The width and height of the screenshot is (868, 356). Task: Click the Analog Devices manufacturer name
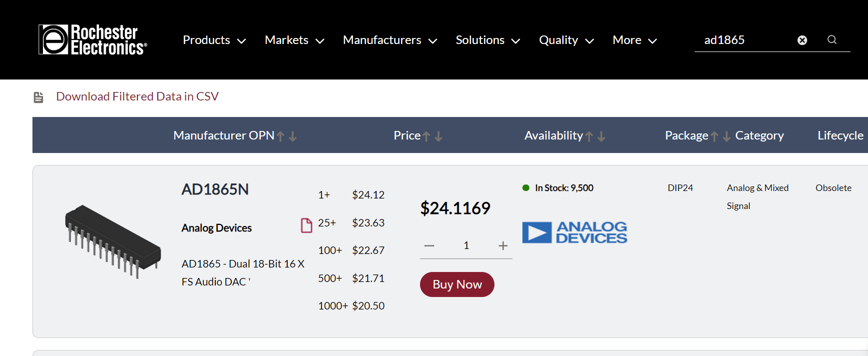[x=217, y=228]
